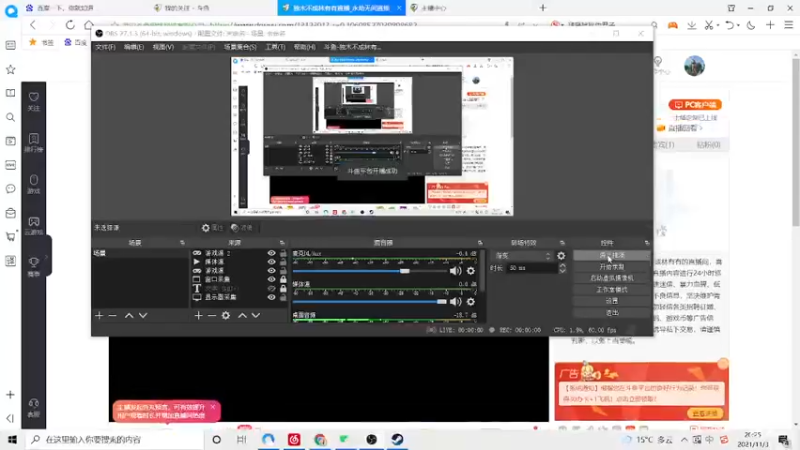Open 游戏 icon in Douyu sidebar
The width and height of the screenshot is (800, 450).
34,184
